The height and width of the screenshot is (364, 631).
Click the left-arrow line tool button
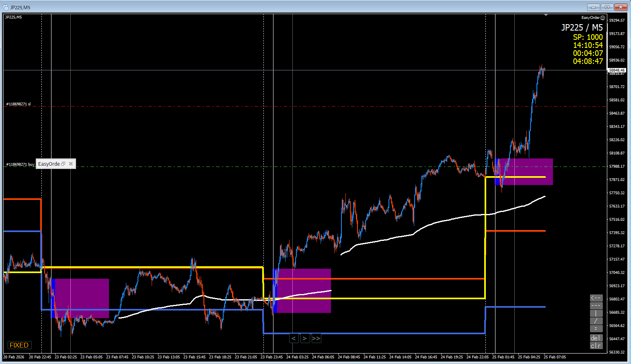tap(596, 298)
